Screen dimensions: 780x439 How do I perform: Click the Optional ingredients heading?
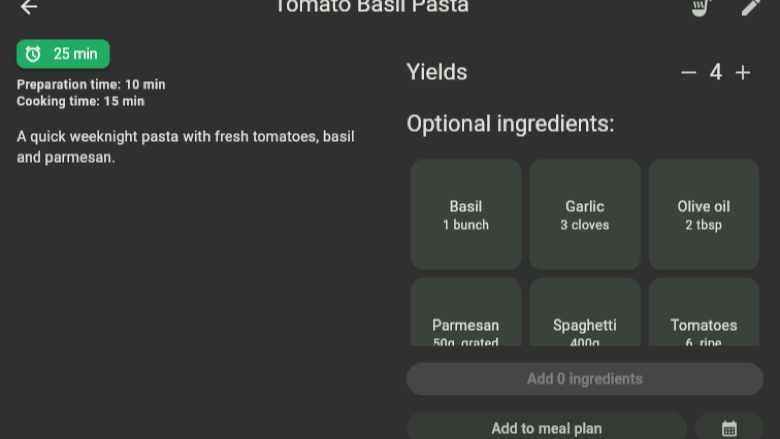[510, 124]
